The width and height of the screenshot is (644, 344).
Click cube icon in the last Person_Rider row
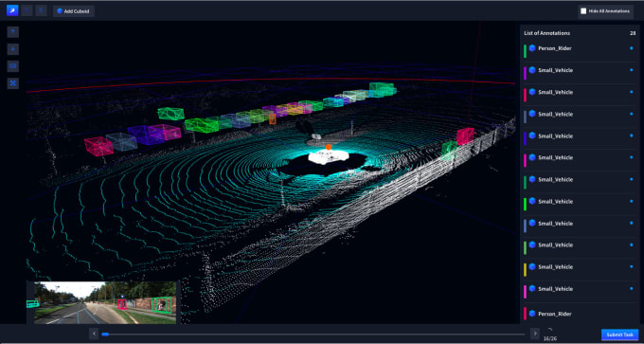coord(532,314)
